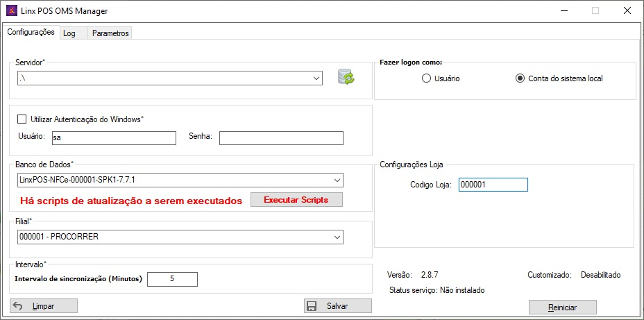Focus the Codigo Loja input field
The image size is (644, 320).
[x=493, y=185]
